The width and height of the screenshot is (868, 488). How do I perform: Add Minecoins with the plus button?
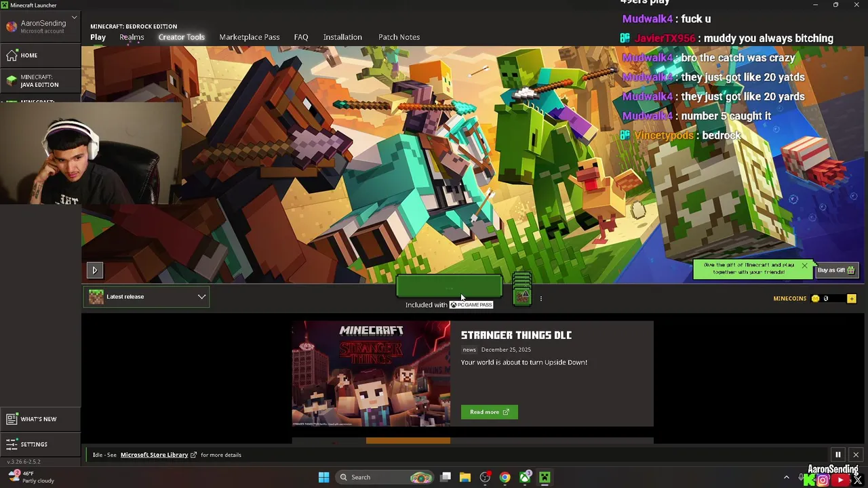[851, 298]
